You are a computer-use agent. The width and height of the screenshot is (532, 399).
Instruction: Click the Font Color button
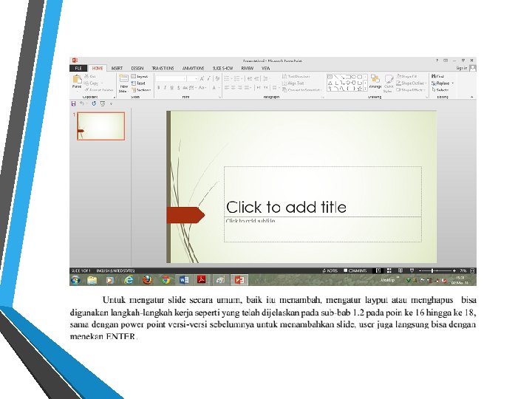(x=215, y=88)
